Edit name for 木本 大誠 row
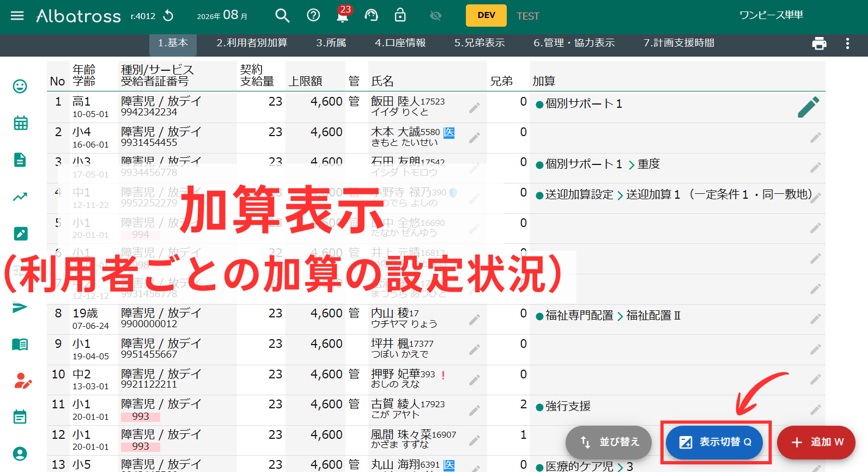The width and height of the screenshot is (868, 472). 475,138
